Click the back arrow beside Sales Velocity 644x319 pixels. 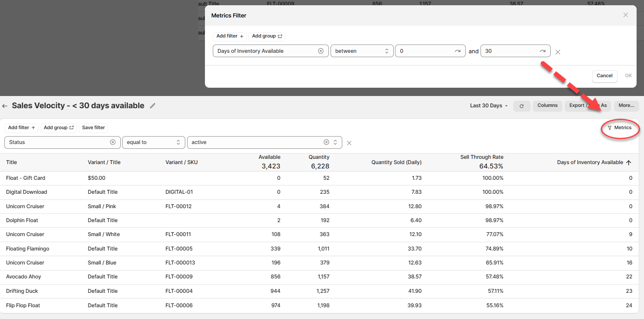[x=5, y=106]
